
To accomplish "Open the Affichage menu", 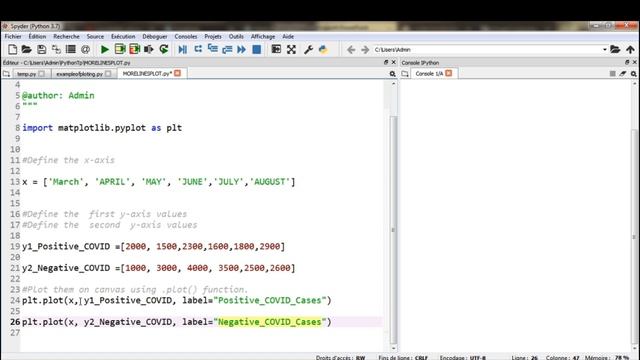I will pos(263,36).
